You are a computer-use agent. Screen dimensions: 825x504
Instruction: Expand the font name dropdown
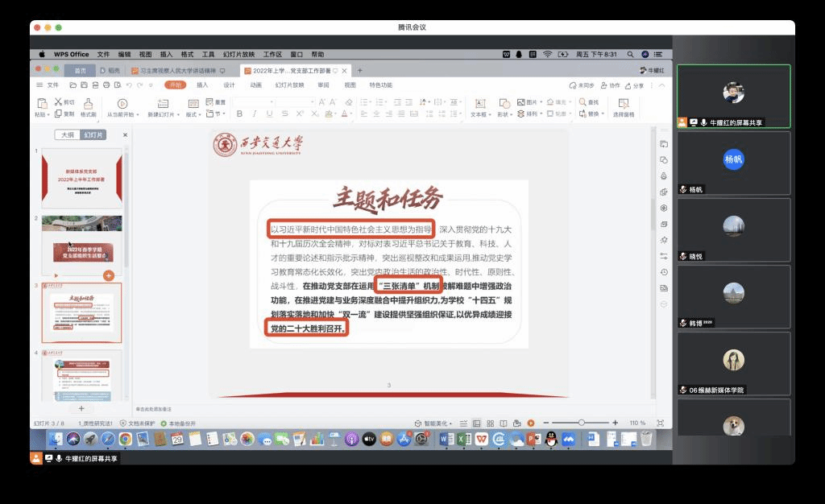coord(272,102)
